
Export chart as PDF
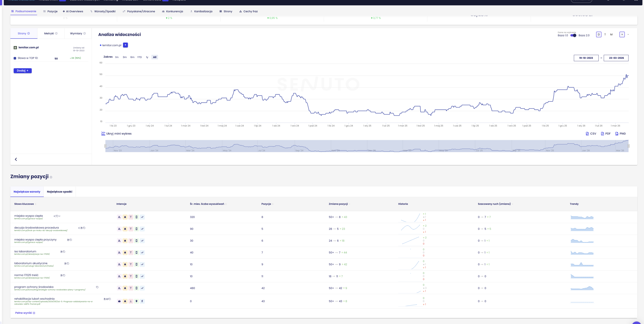(x=606, y=134)
